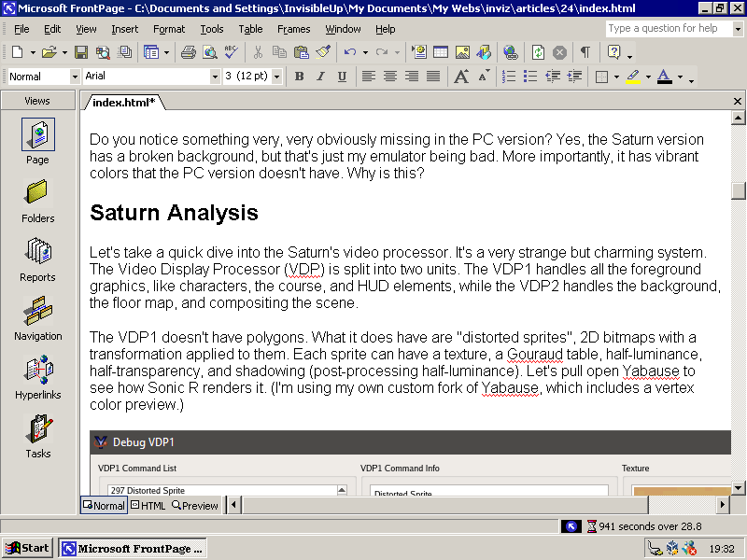Open Microsoft FrontPage Help question icon
Image resolution: width=747 pixels, height=560 pixels.
pos(613,52)
